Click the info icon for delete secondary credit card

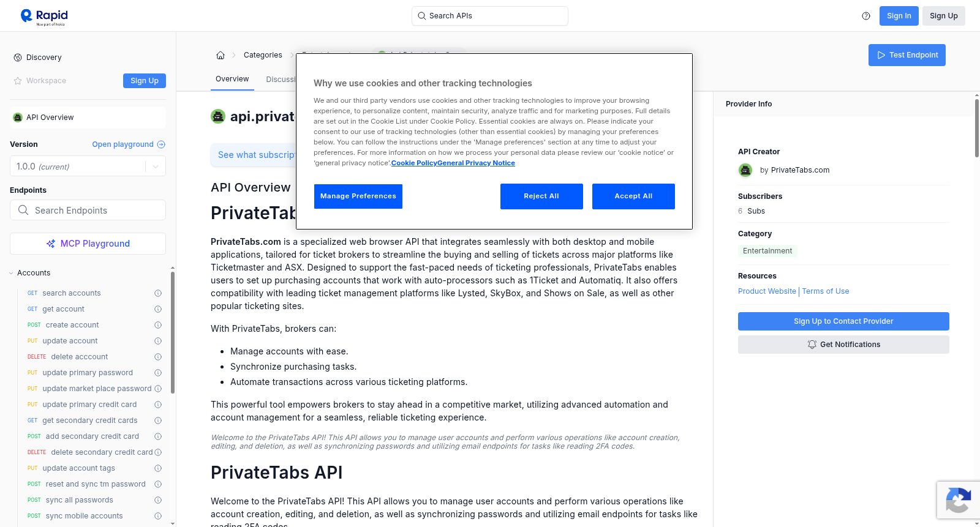pyautogui.click(x=158, y=452)
